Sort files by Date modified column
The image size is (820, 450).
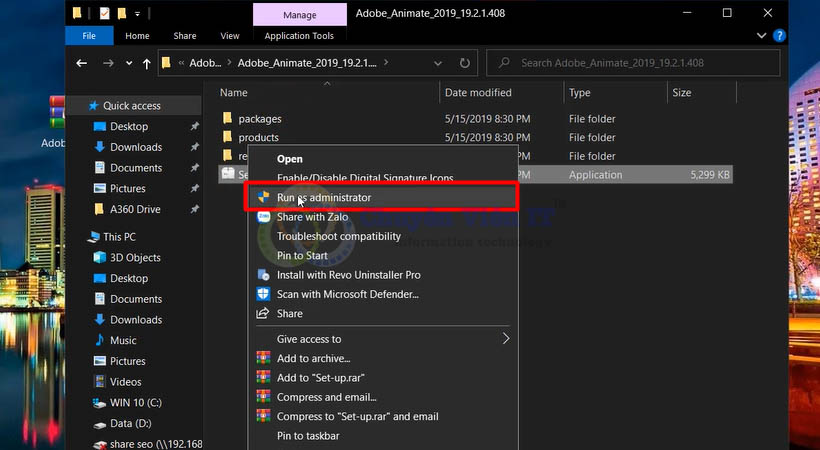point(478,93)
